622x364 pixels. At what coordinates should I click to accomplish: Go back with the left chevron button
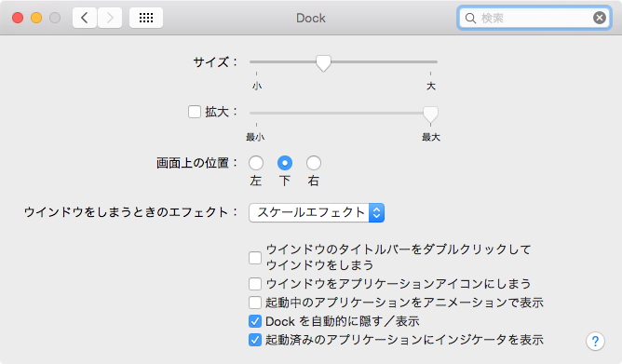click(x=85, y=18)
